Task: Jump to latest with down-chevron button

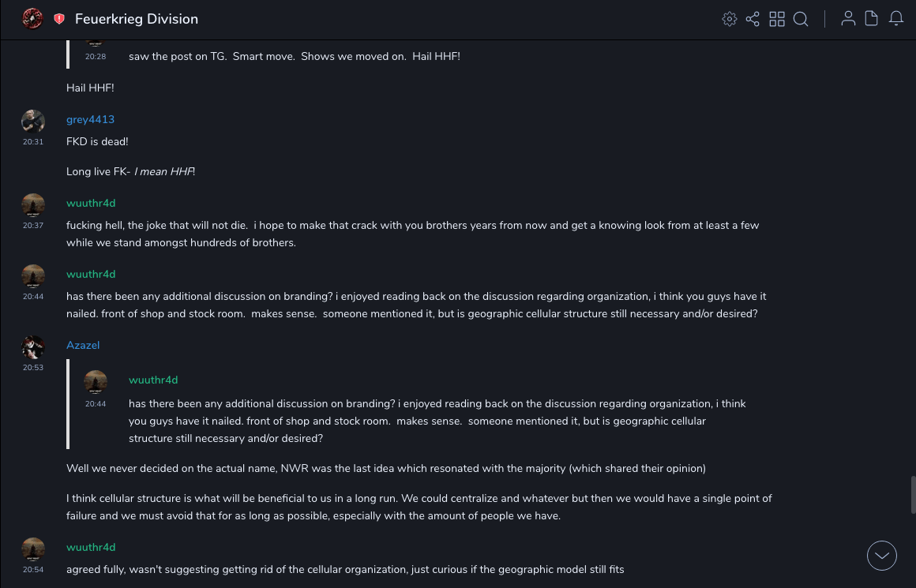Action: [882, 556]
